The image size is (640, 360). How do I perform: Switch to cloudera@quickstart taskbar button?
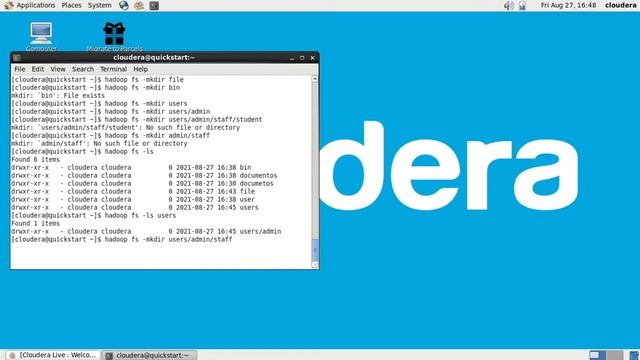click(x=150, y=355)
